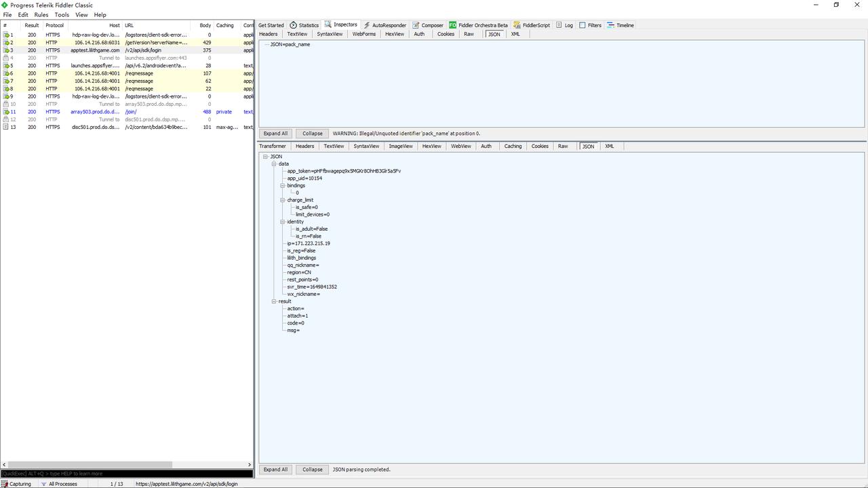
Task: Switch to the AutoResponder tab
Action: tap(384, 25)
